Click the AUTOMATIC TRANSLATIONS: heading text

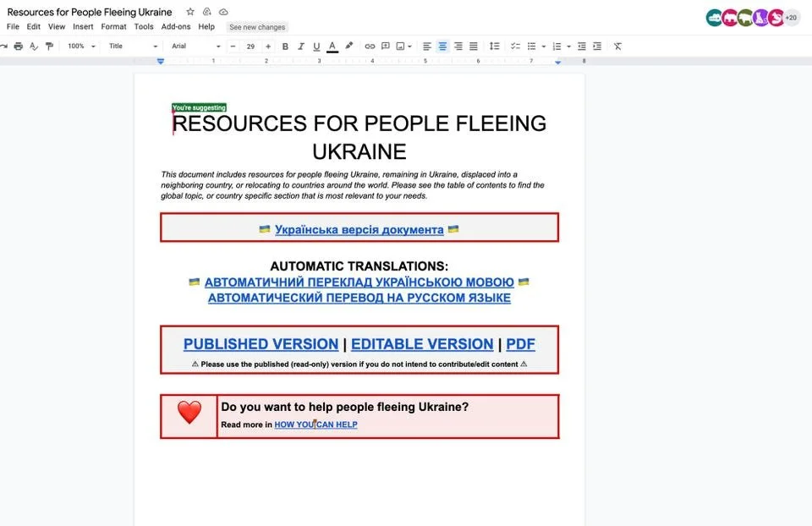pyautogui.click(x=359, y=266)
